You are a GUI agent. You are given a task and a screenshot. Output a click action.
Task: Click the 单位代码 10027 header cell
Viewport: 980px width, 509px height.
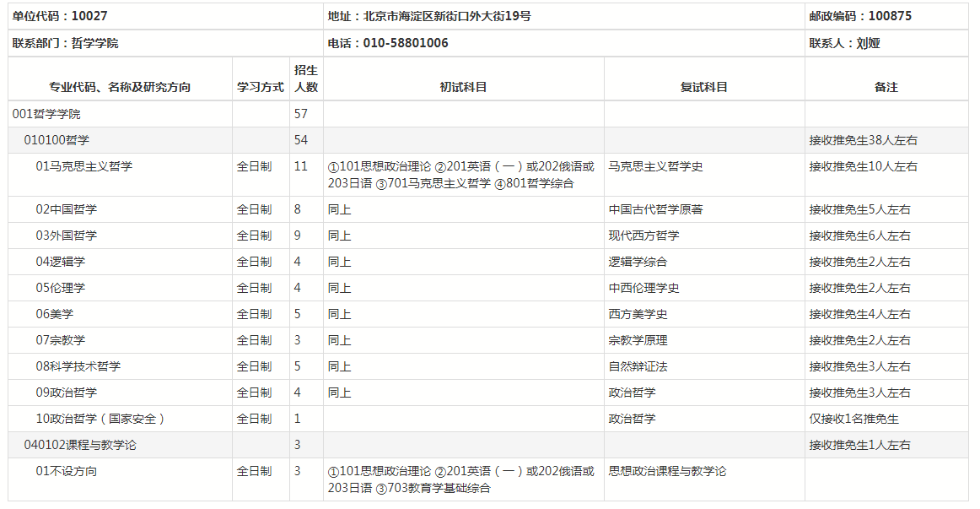pos(60,16)
